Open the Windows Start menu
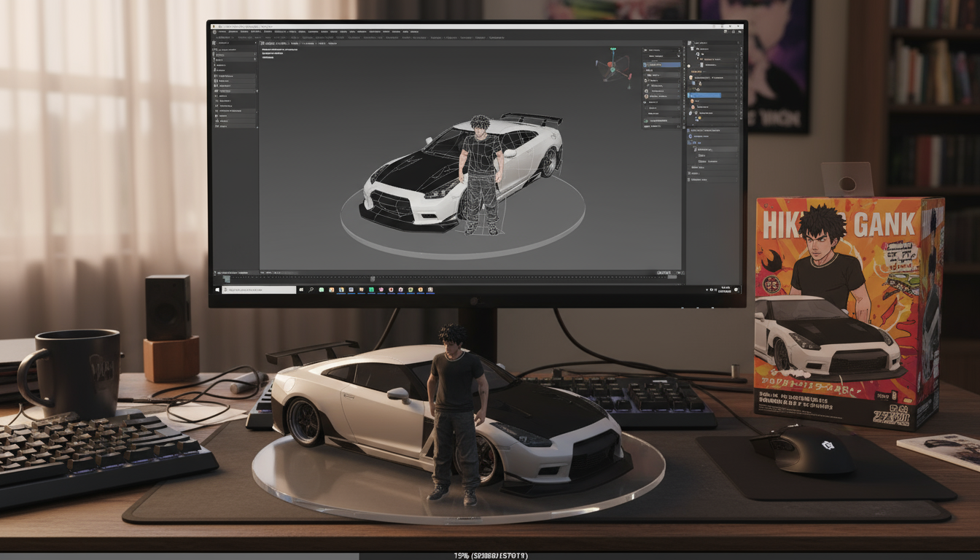The width and height of the screenshot is (980, 560). (217, 289)
